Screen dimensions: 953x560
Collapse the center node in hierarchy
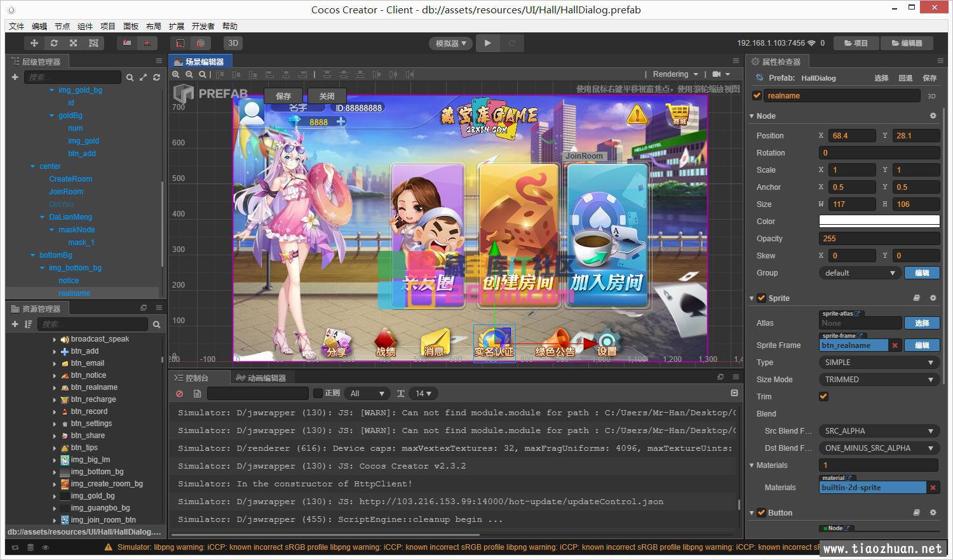pos(33,166)
